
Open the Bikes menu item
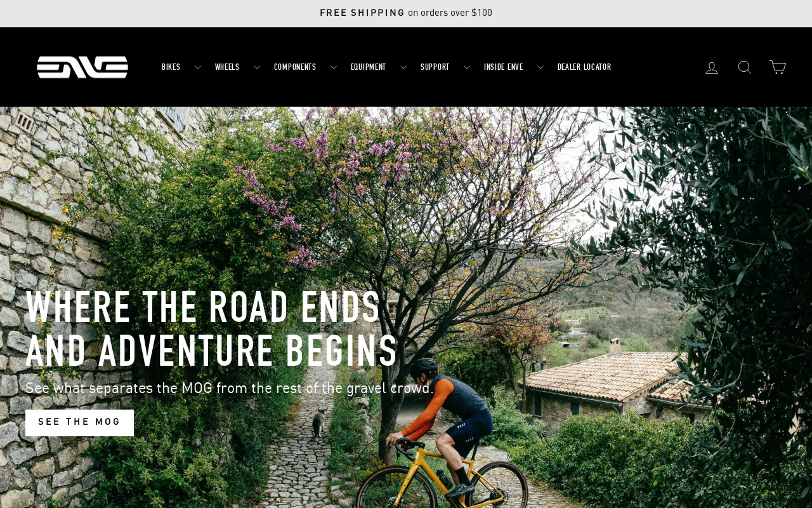pyautogui.click(x=171, y=67)
